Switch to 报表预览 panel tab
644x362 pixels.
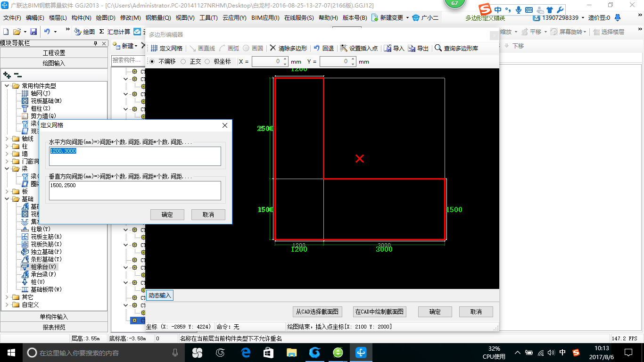(x=54, y=327)
